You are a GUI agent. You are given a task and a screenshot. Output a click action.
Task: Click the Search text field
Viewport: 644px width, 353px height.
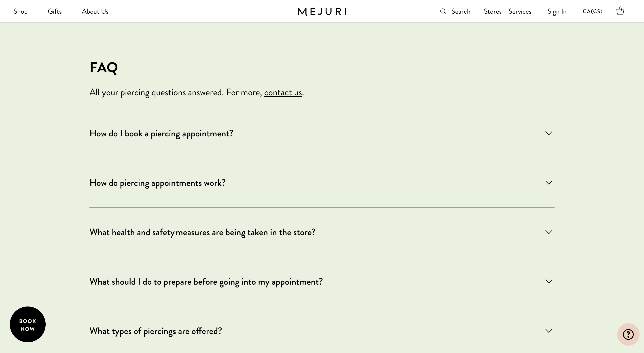click(x=461, y=11)
